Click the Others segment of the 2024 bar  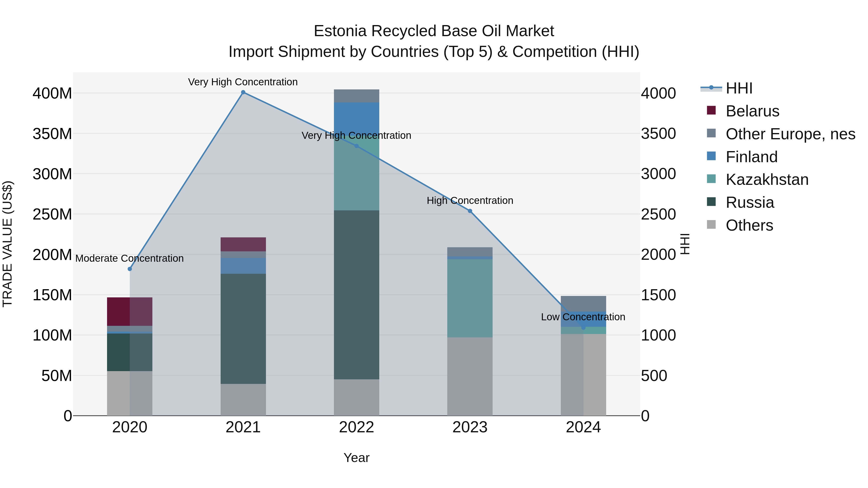tap(583, 375)
